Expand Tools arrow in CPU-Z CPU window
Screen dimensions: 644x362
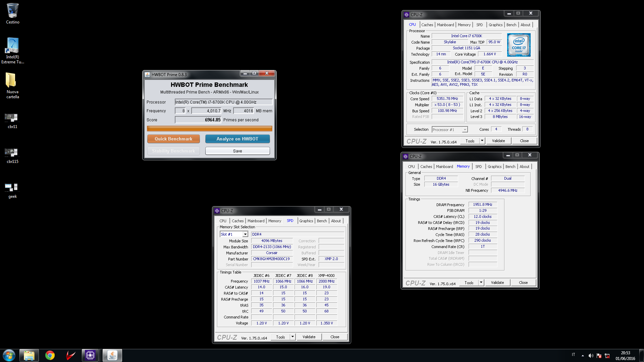[x=482, y=141]
